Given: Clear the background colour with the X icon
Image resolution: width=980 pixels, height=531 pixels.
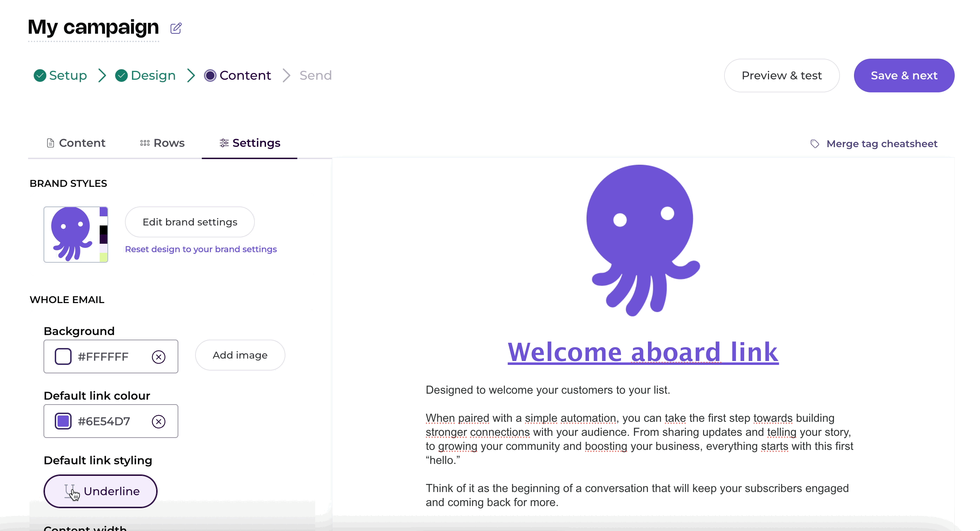Looking at the screenshot, I should point(159,357).
